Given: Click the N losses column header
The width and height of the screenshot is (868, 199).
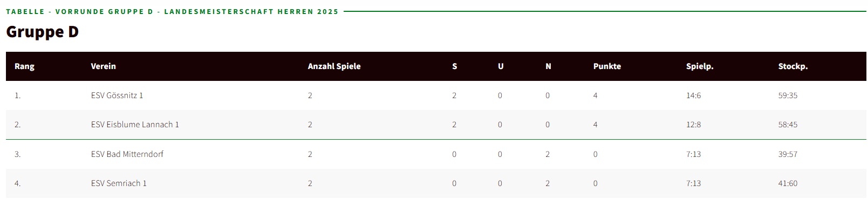Looking at the screenshot, I should click(548, 66).
